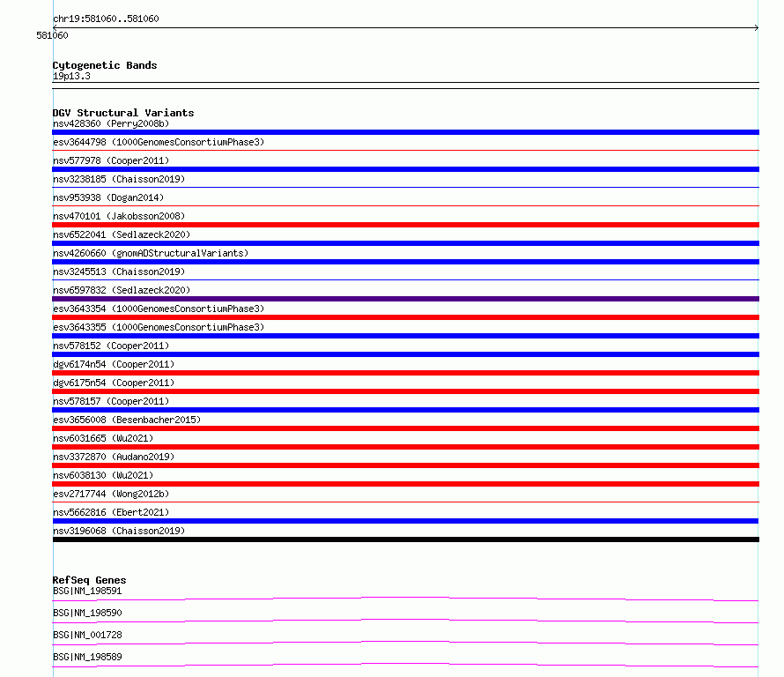Select BSG|NM_198590 transcript label
This screenshot has height=677, width=784.
[87, 613]
